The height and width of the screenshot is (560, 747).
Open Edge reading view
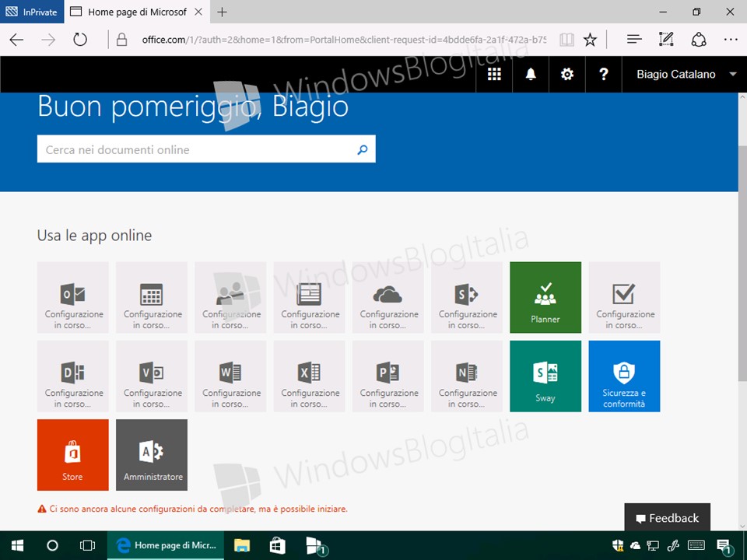coord(566,40)
